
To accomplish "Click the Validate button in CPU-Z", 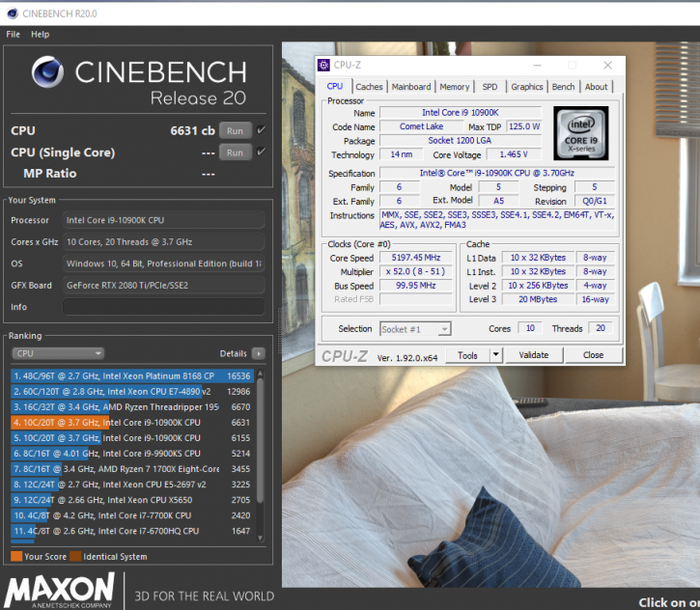I will (534, 355).
